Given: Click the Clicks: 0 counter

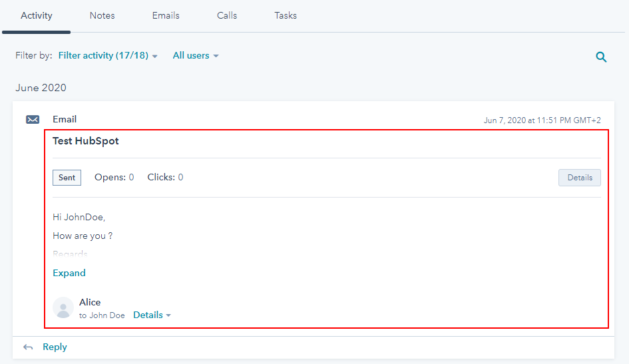Looking at the screenshot, I should click(165, 178).
